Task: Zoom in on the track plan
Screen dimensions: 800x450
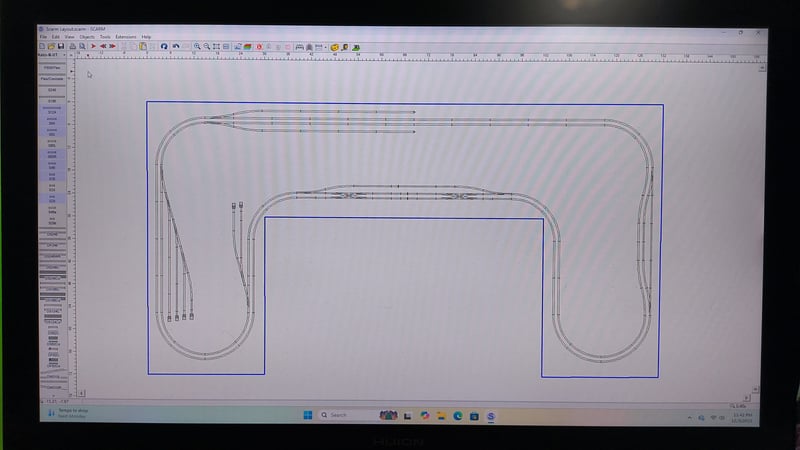Action: point(197,46)
